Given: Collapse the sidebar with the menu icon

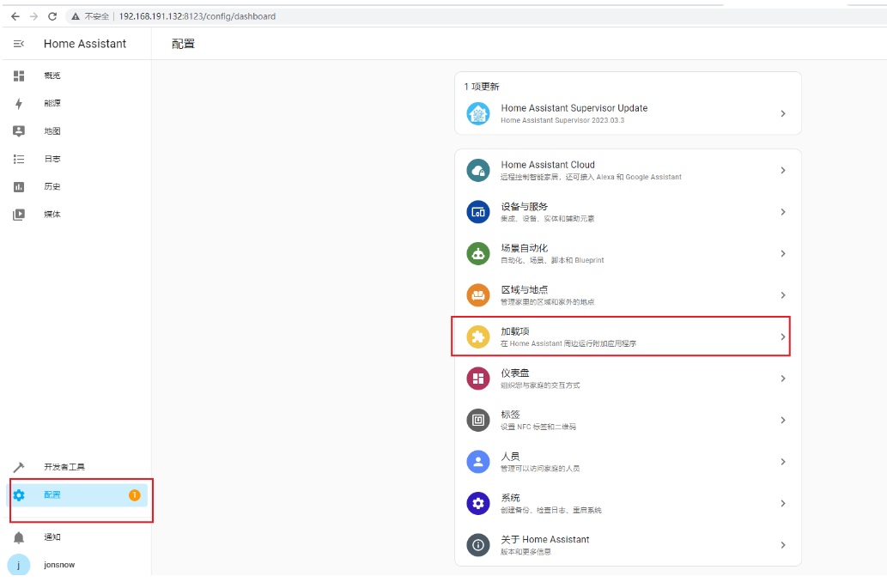Looking at the screenshot, I should 19,44.
